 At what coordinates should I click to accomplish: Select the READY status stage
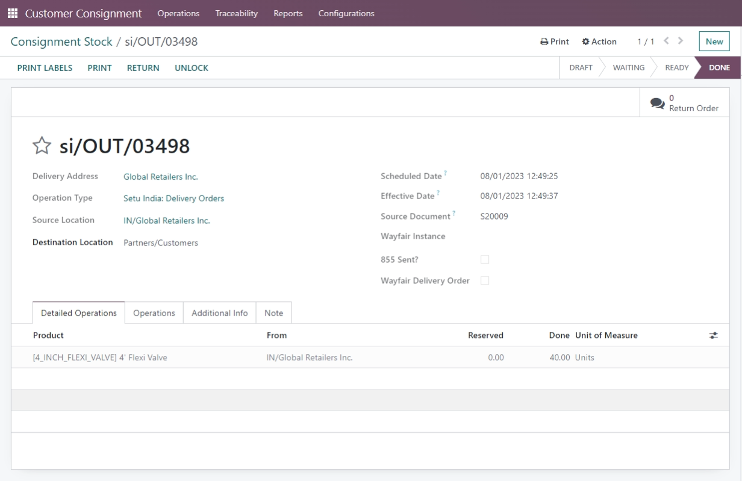(677, 68)
